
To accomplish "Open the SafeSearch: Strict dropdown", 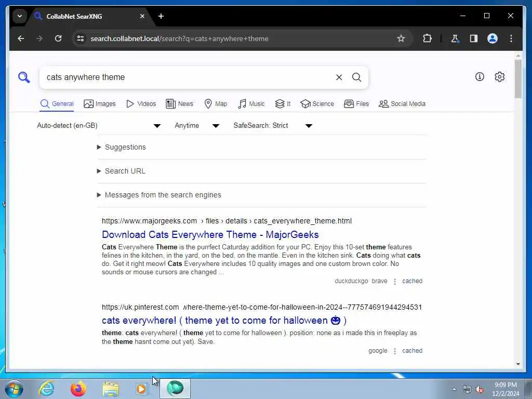I will (273, 126).
